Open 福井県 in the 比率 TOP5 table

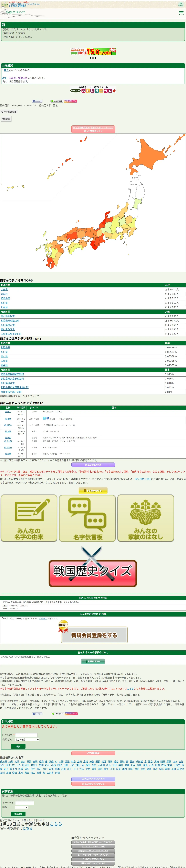point(4,365)
